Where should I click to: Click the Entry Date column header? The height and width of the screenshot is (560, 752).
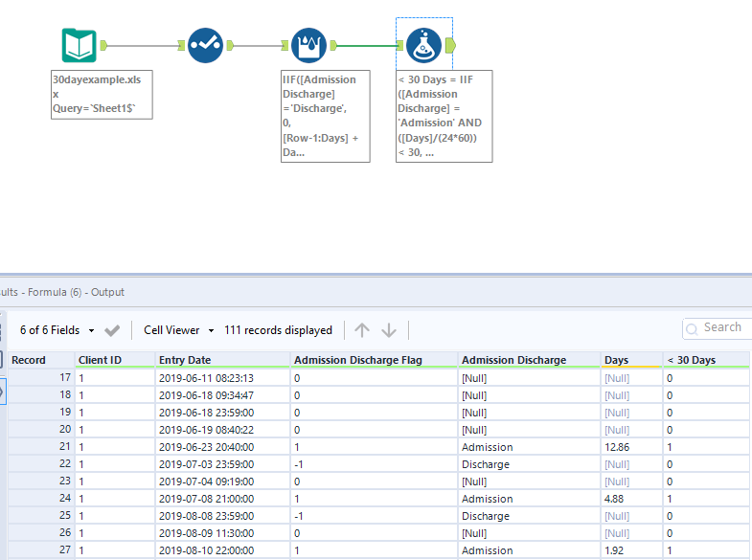click(x=185, y=360)
